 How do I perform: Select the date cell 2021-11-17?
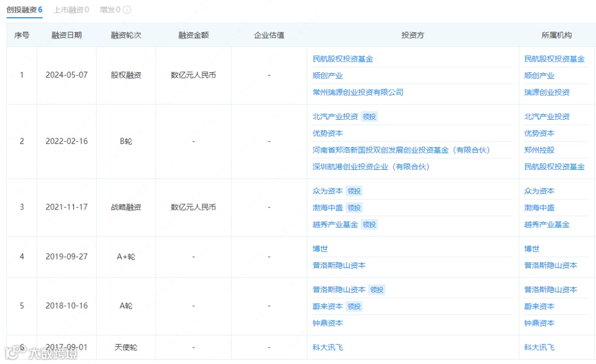[x=67, y=207]
